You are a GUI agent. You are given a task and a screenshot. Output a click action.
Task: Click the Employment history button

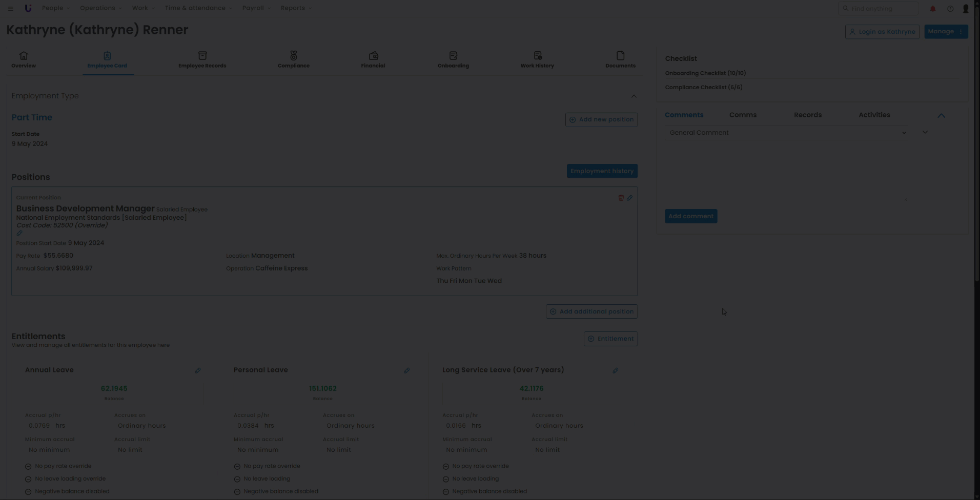coord(602,171)
